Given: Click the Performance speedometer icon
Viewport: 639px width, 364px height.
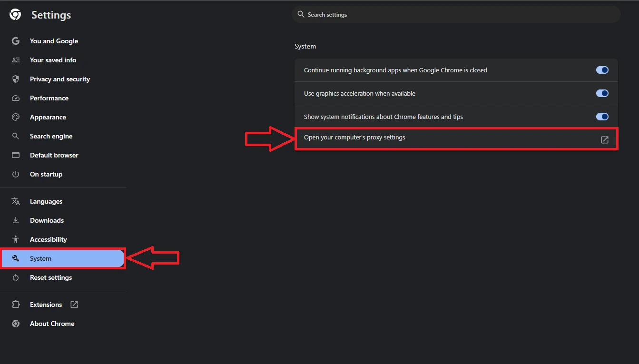Looking at the screenshot, I should coord(15,98).
